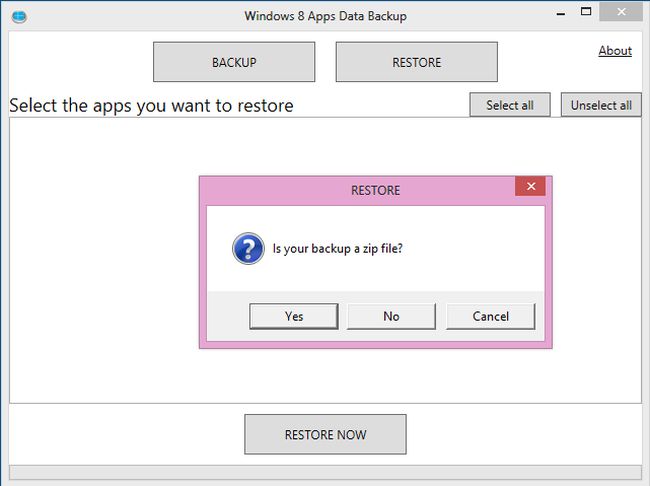650x486 pixels.
Task: Click 'Is your backup a zip file?' text
Action: click(337, 248)
